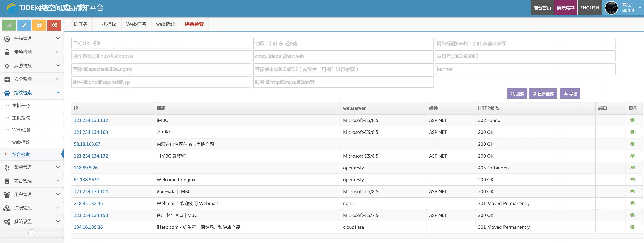Click eye icon in the 58.18.163.67 row

[x=632, y=144]
